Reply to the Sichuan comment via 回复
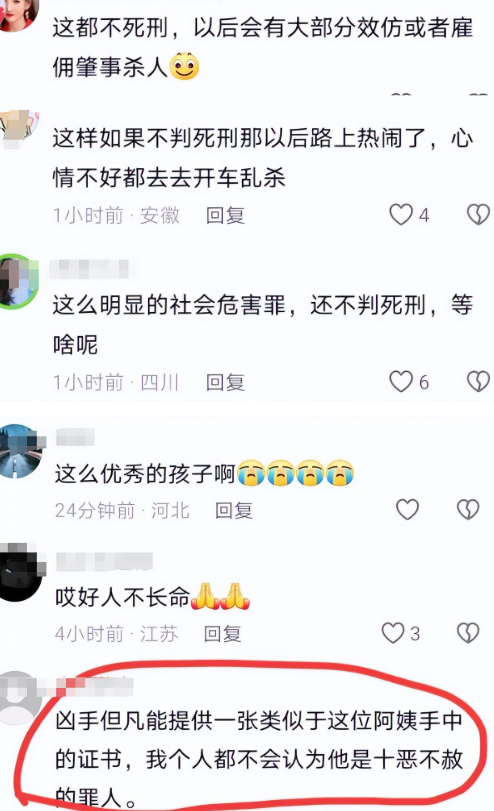494x811 pixels. tap(225, 382)
